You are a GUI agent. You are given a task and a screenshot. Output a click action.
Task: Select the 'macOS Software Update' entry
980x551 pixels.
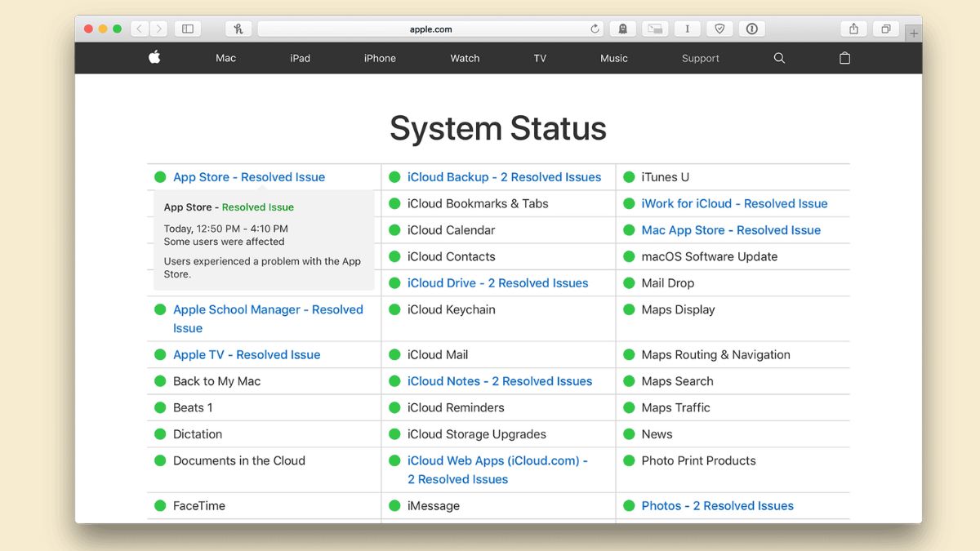710,256
